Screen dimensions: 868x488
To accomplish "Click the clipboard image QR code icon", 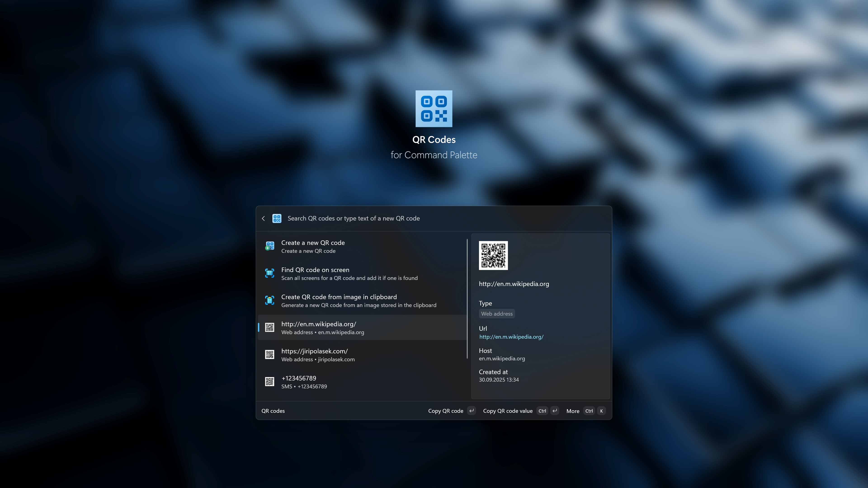I will 270,300.
